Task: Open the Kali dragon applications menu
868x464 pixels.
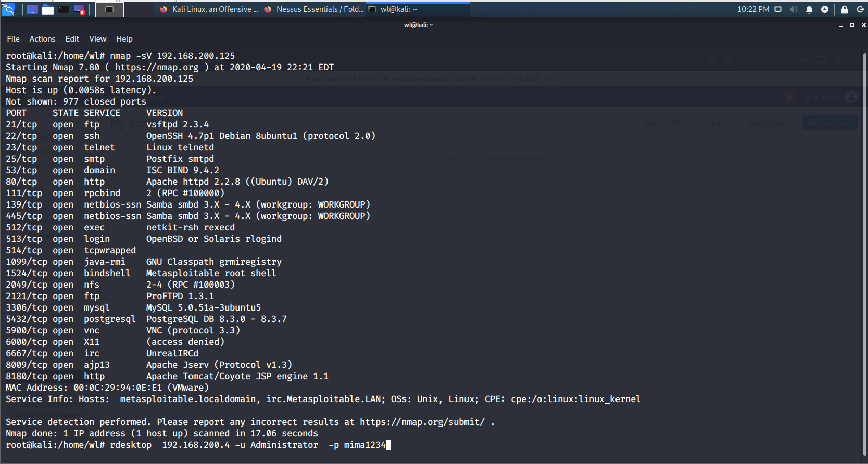Action: pyautogui.click(x=8, y=9)
